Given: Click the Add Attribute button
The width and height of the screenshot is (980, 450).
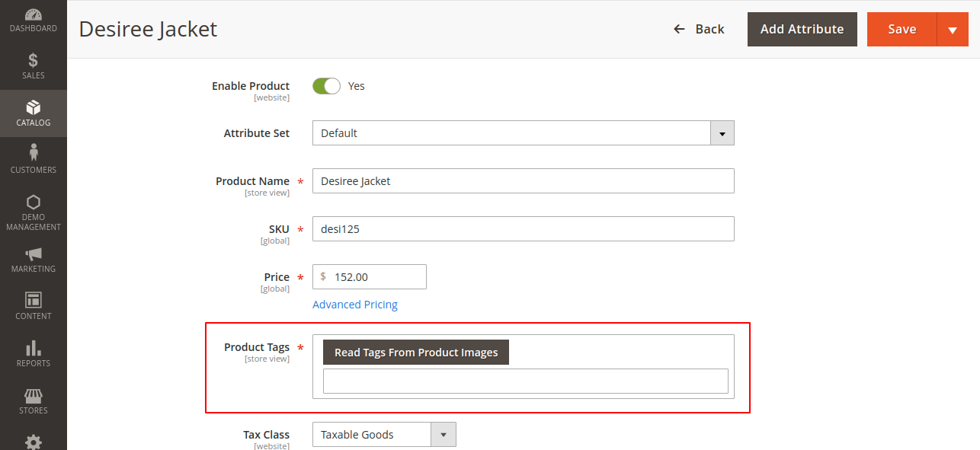Looking at the screenshot, I should coord(802,30).
